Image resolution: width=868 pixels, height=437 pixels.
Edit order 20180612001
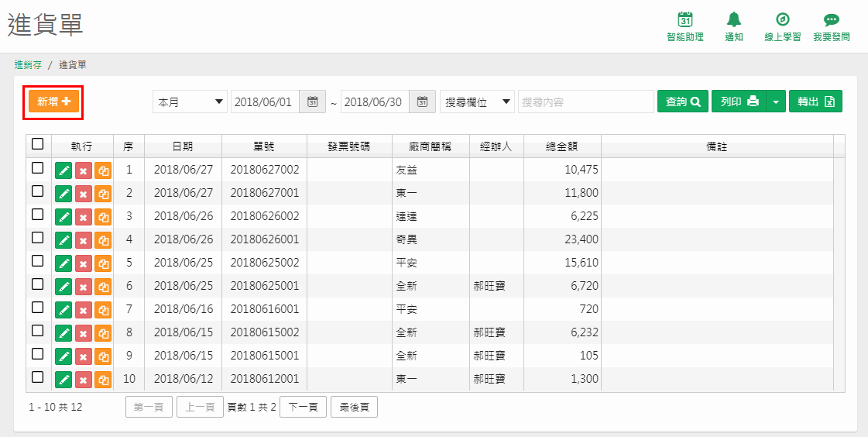(63, 380)
